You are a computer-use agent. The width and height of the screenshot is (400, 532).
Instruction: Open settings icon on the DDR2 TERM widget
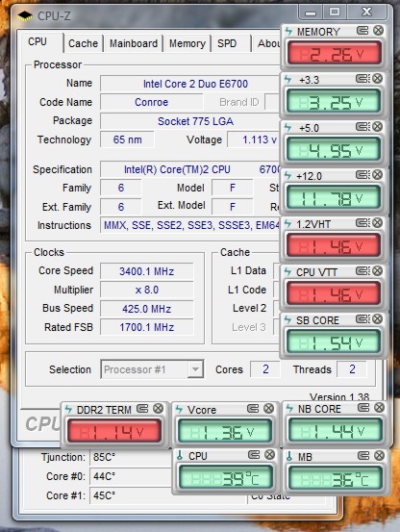[142, 409]
